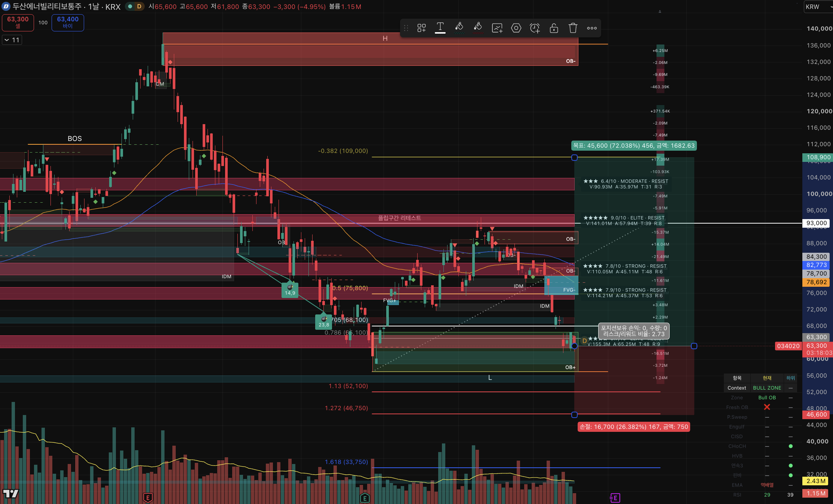The height and width of the screenshot is (504, 833).
Task: Click the 93,000 price label on the axis
Action: [817, 223]
